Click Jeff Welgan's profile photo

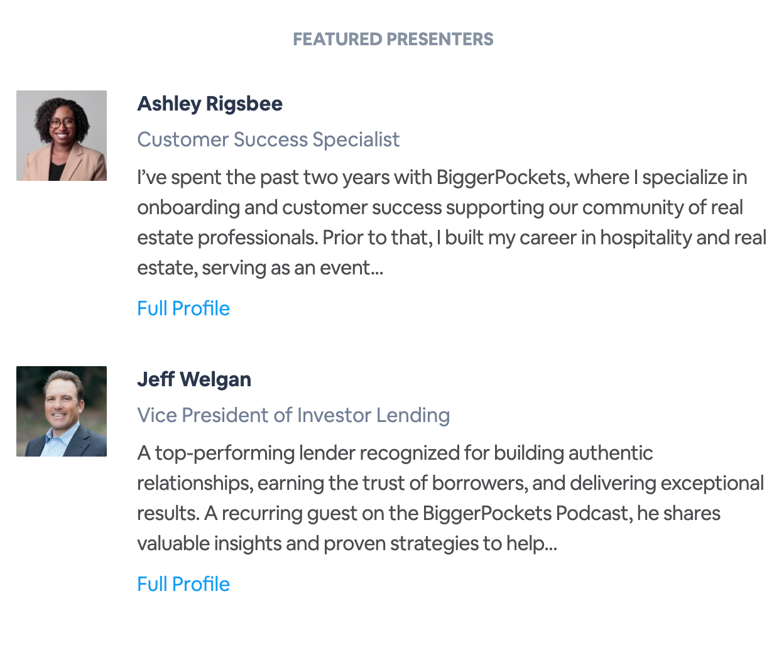click(x=62, y=411)
